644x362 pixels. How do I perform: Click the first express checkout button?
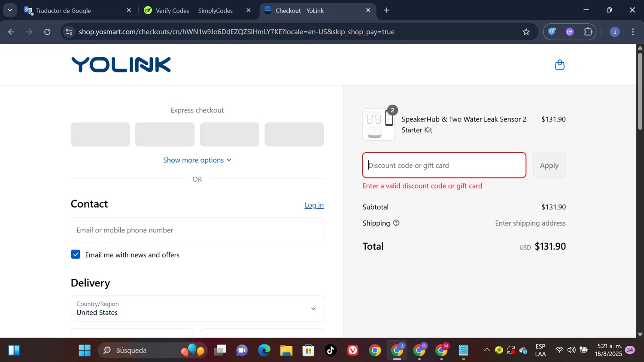(x=100, y=134)
